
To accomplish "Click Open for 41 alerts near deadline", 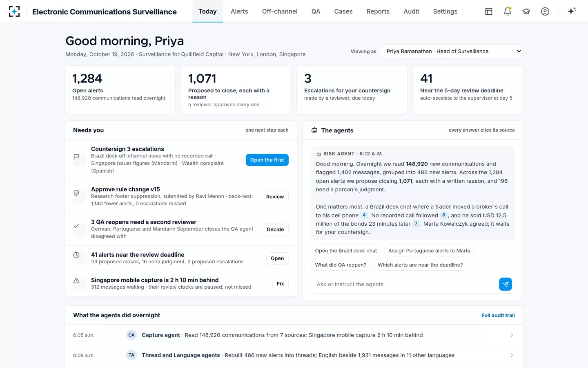I will [277, 258].
